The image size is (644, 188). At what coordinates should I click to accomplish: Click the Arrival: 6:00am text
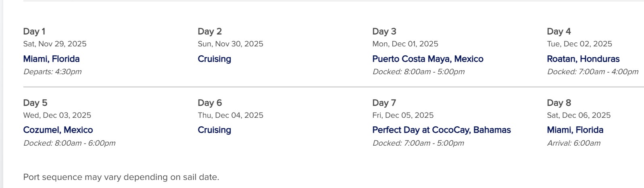click(573, 143)
